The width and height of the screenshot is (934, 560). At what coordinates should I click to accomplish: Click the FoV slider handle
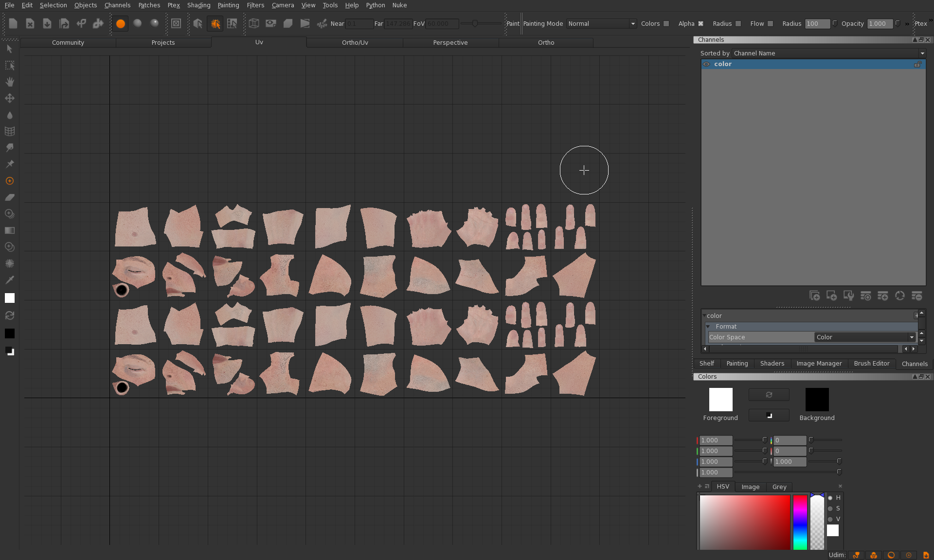pos(474,23)
